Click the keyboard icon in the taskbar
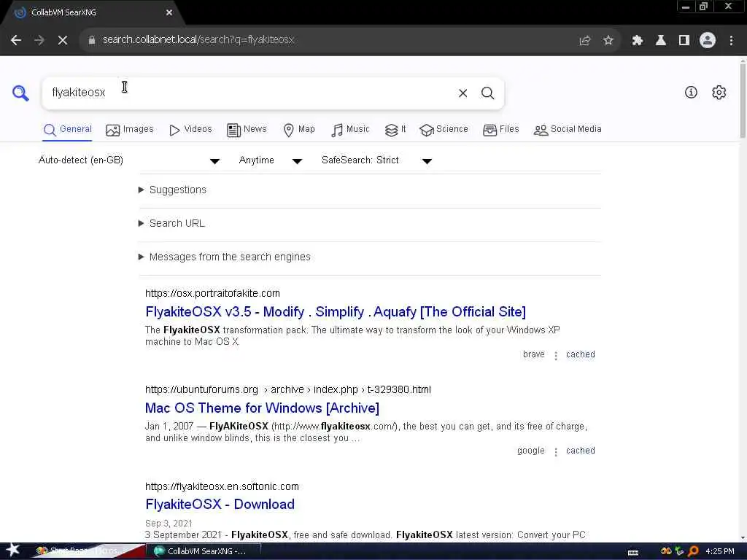 (x=633, y=553)
